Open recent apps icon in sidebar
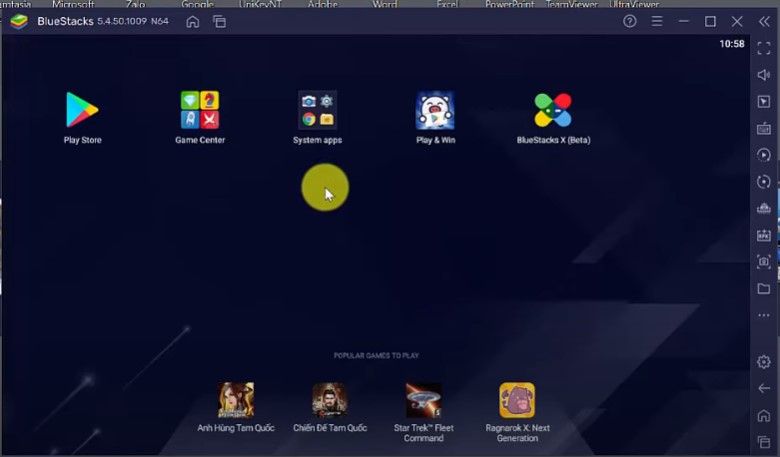This screenshot has height=457, width=780. [764, 442]
